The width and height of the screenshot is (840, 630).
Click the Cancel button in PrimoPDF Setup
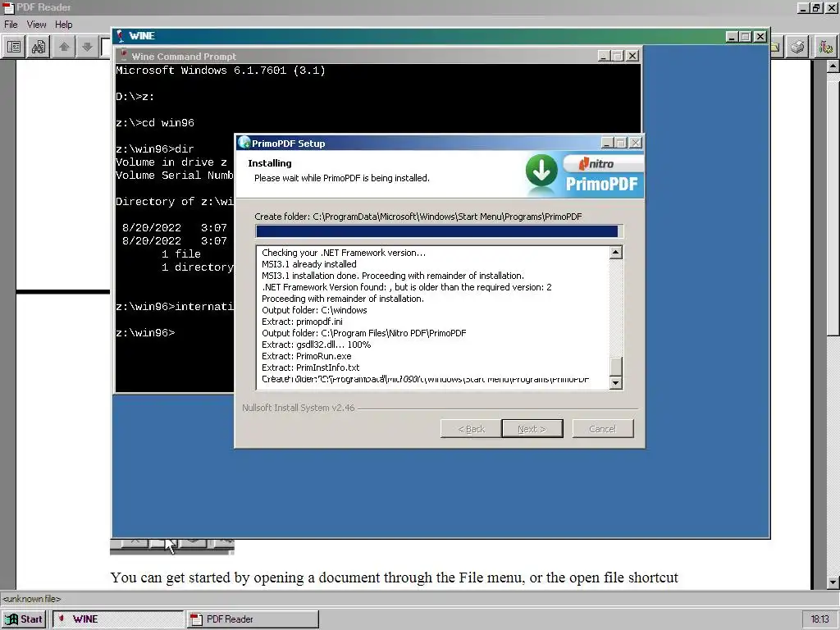(x=603, y=428)
